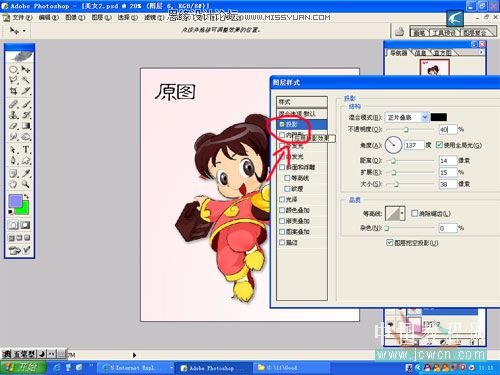Switch to the 信息 (Info) palette tab
Screen dimensions: 500x375
tap(420, 53)
